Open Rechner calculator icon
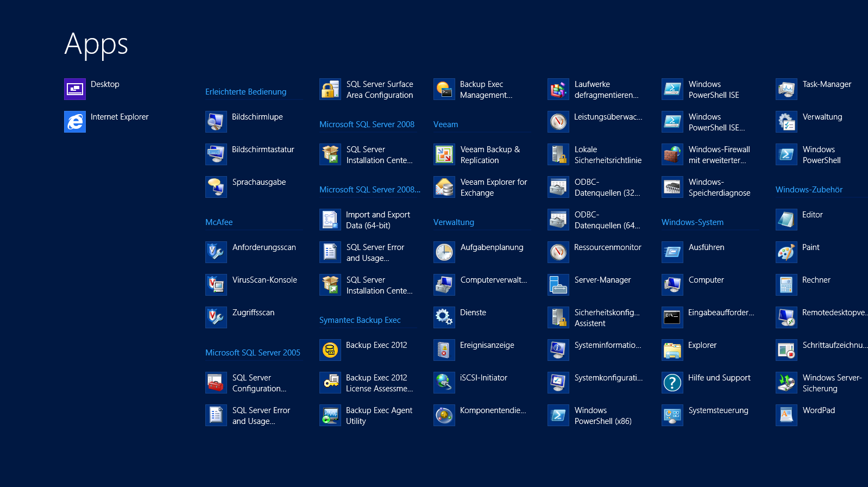The width and height of the screenshot is (868, 487). point(787,285)
